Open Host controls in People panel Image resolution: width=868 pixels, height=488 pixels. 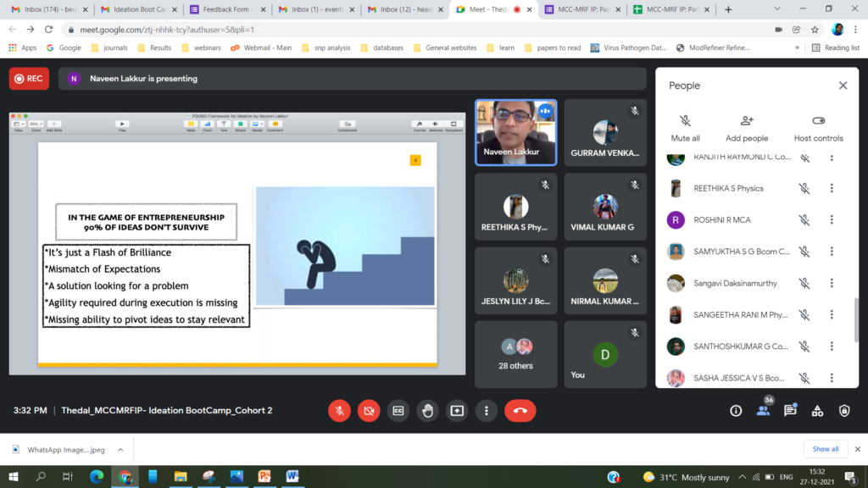819,129
